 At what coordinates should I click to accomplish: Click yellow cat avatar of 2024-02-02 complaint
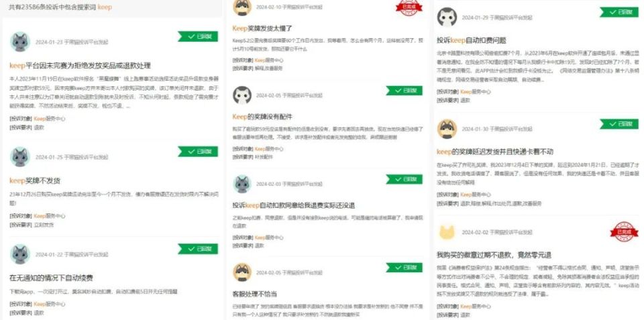click(447, 231)
